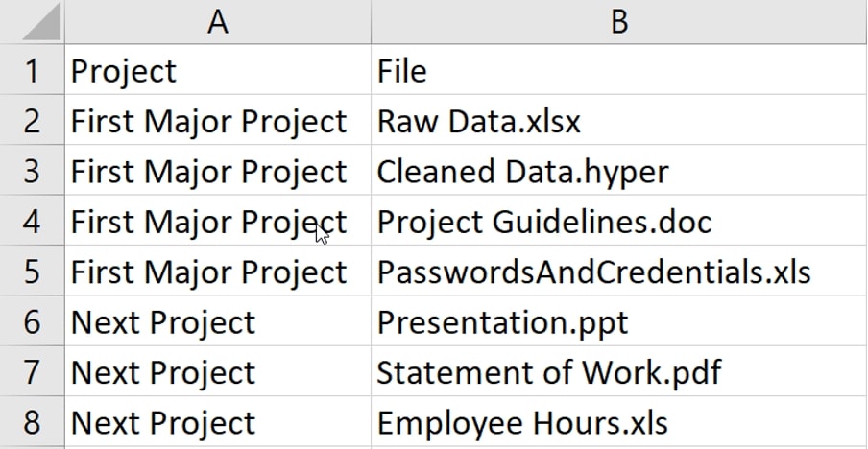
Task: Select the Presentation.ppt cell
Action: point(619,320)
